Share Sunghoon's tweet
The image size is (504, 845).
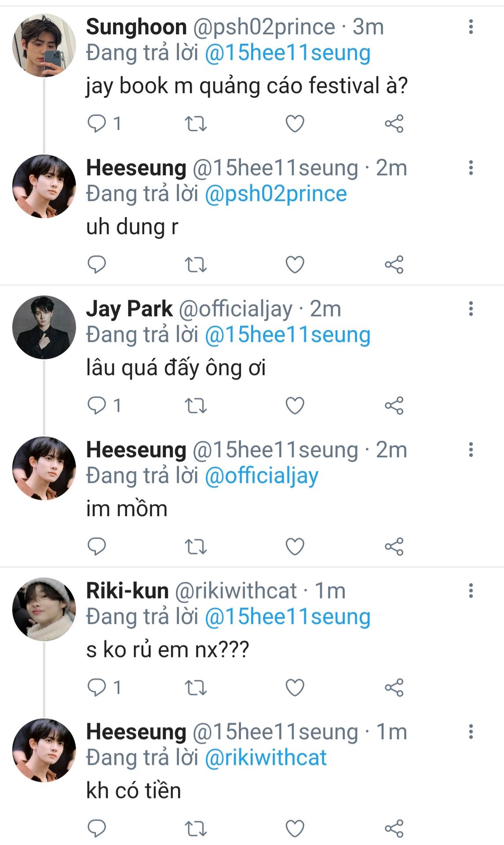point(394,124)
